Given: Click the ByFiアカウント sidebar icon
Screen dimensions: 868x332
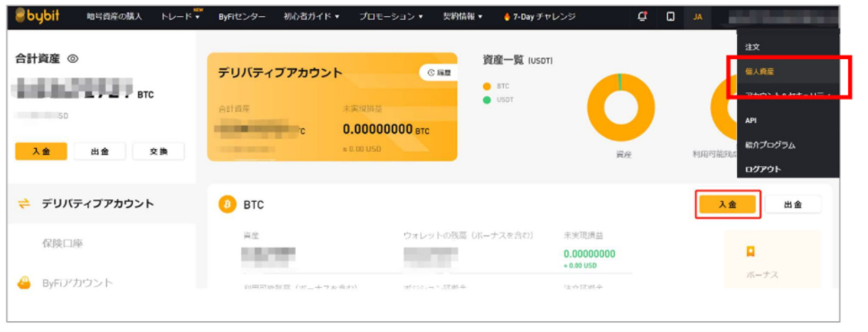Looking at the screenshot, I should point(24,283).
